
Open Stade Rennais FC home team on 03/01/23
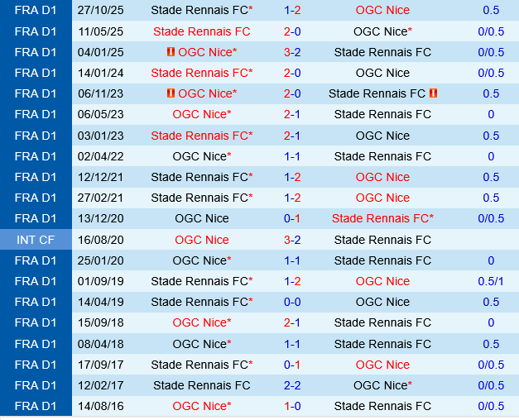pos(201,136)
